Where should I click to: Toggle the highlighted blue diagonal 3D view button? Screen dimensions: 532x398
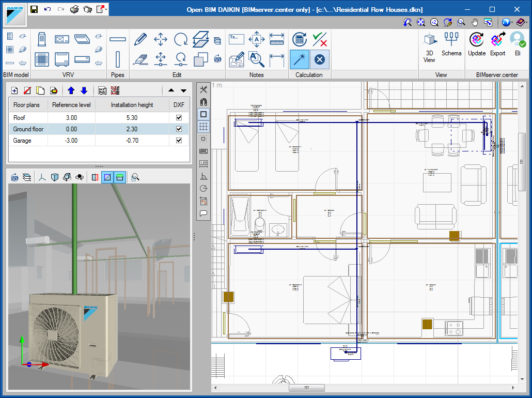[107, 177]
